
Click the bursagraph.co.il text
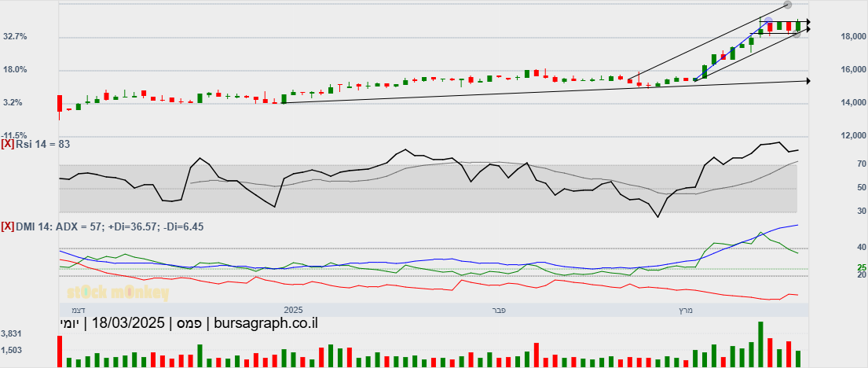[265, 323]
